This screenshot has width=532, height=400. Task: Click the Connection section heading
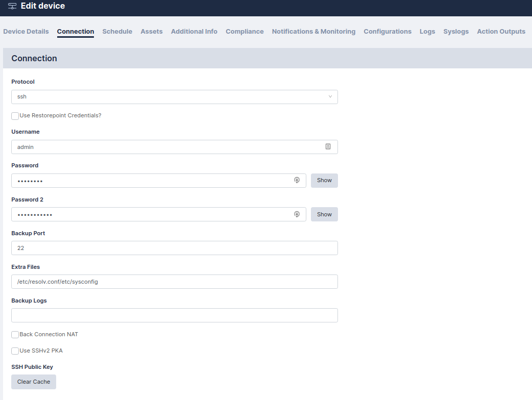34,58
